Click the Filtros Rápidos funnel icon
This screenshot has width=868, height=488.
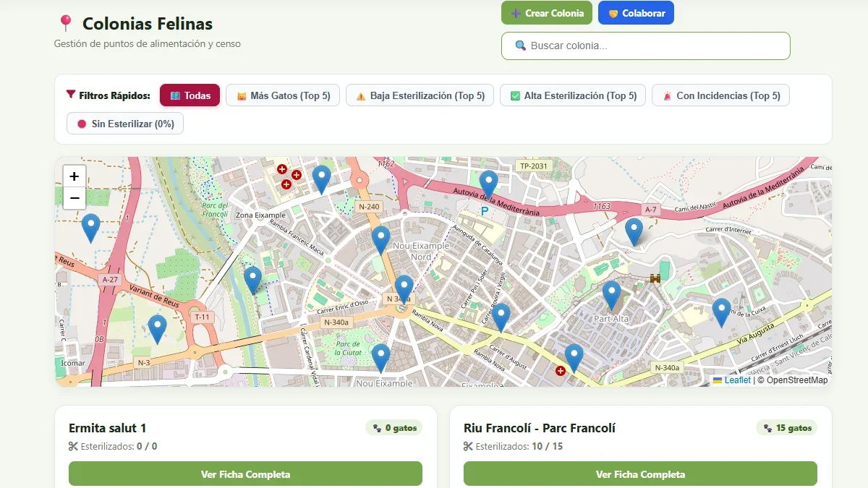(71, 94)
